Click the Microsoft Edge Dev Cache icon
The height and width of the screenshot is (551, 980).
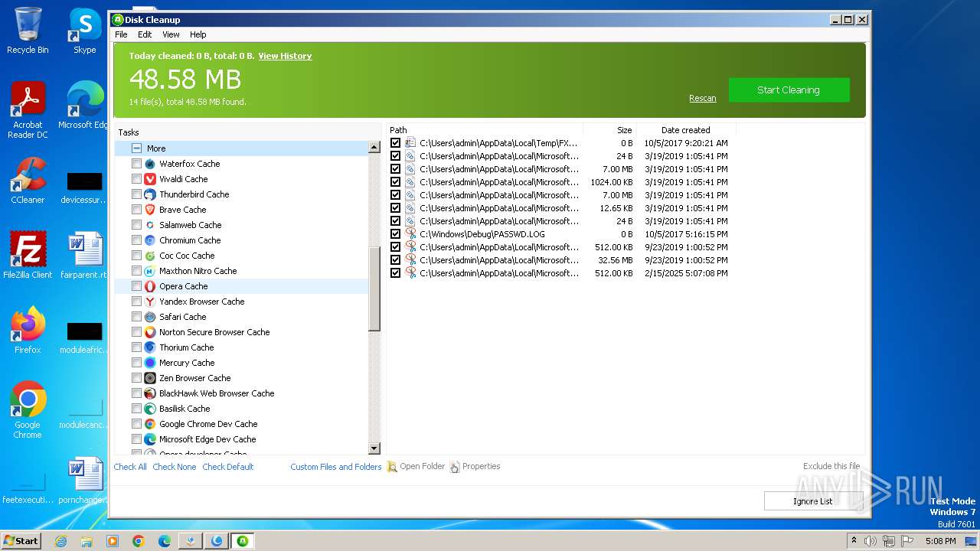[150, 439]
